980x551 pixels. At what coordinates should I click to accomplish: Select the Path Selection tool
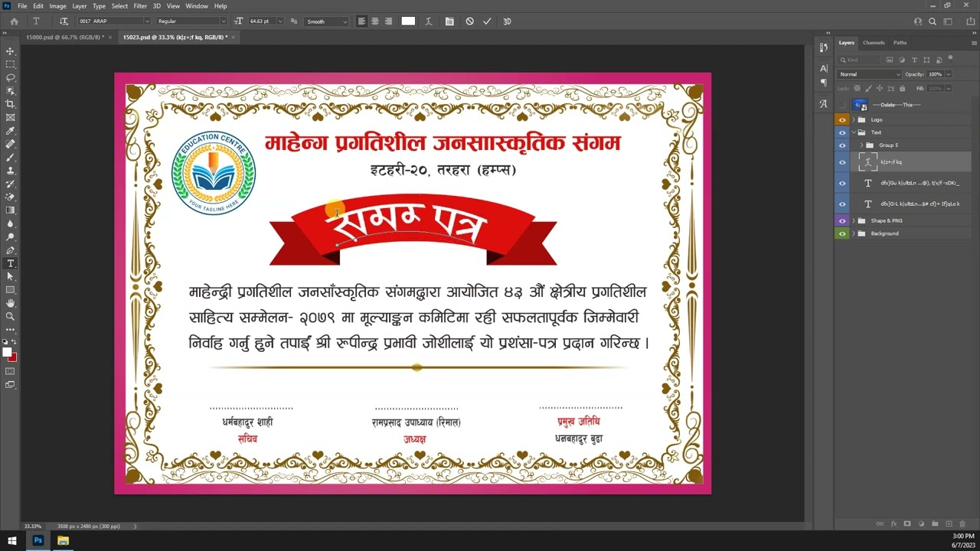(10, 276)
